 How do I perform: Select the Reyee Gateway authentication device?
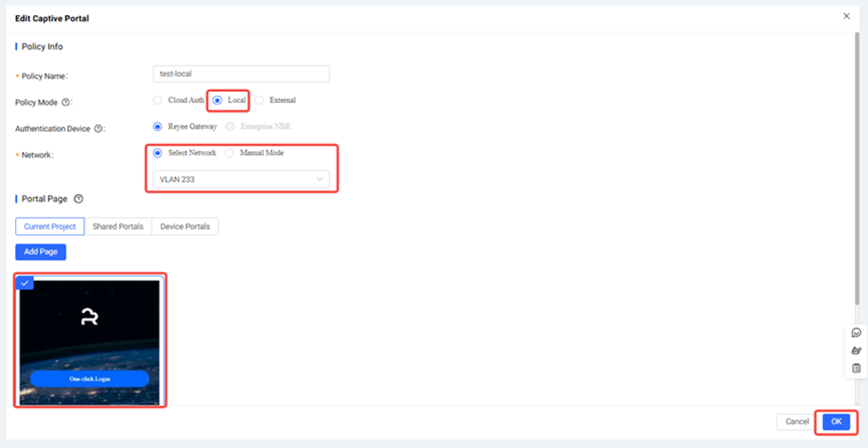(158, 127)
